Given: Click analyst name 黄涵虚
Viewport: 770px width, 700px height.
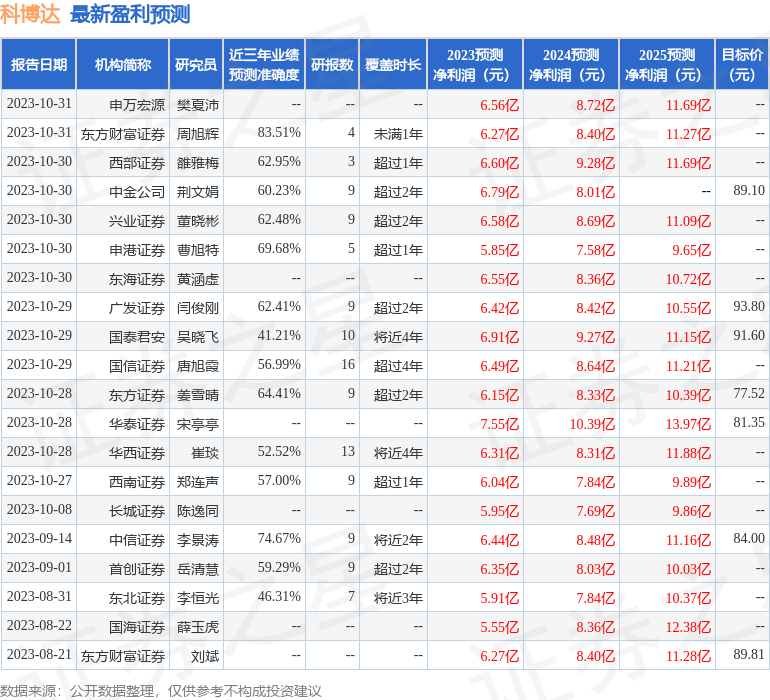Looking at the screenshot, I should coord(197,279).
